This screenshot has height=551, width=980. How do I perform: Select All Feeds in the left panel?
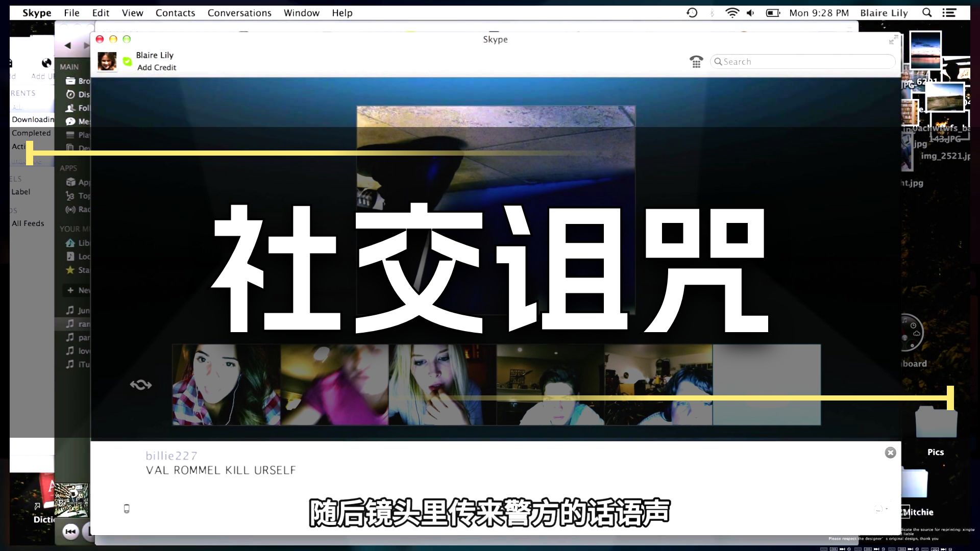coord(28,223)
